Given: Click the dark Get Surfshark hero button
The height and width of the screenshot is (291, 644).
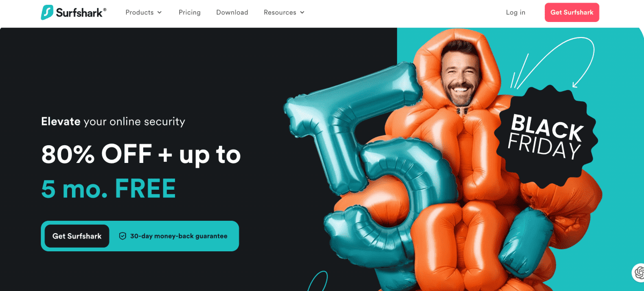Looking at the screenshot, I should click(77, 236).
